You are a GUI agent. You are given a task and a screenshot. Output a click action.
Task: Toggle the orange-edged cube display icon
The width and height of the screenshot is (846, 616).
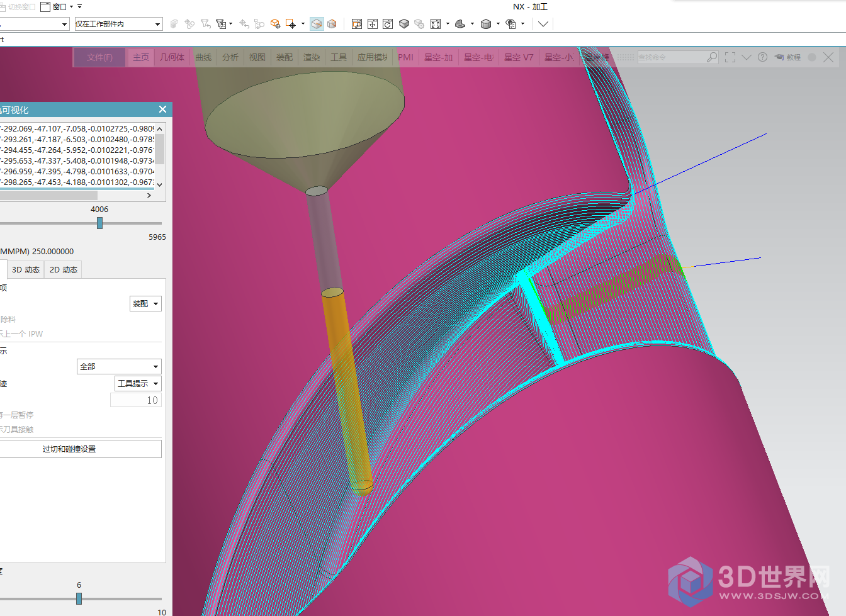coord(332,24)
